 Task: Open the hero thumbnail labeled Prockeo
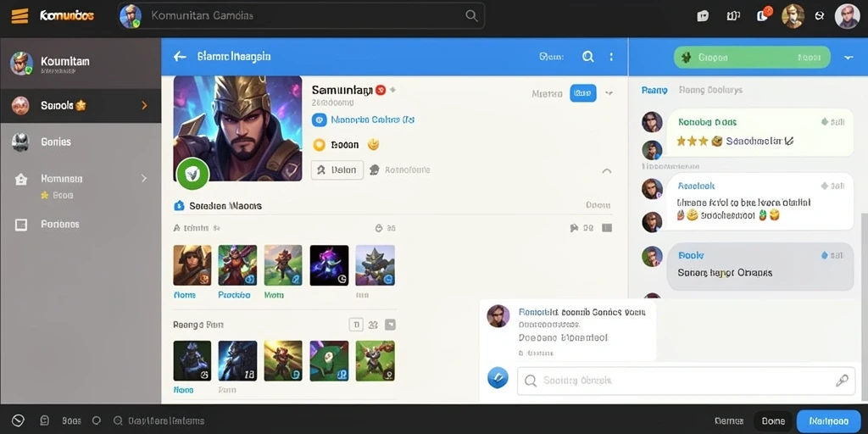[x=237, y=265]
